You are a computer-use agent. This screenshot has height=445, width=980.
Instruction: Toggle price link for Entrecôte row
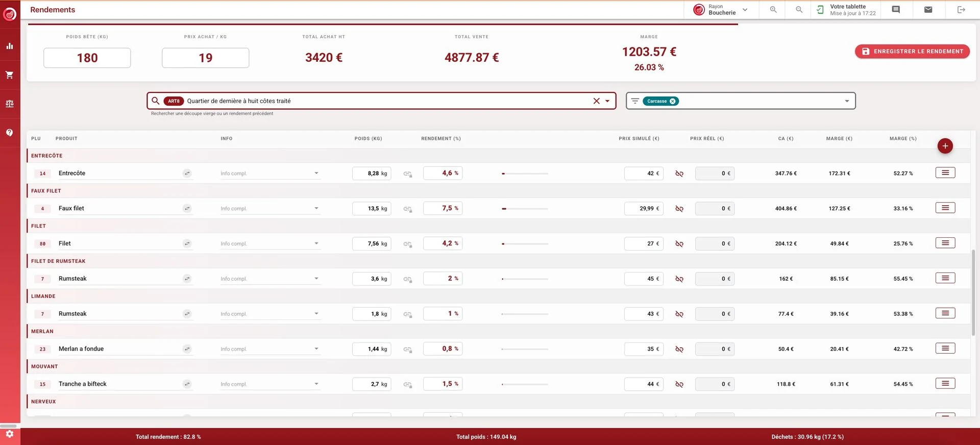[679, 174]
